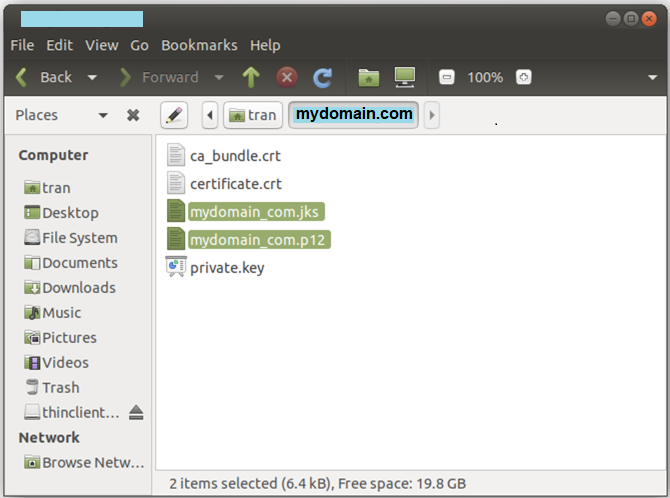
Task: Open the Edit menu
Action: pyautogui.click(x=59, y=45)
